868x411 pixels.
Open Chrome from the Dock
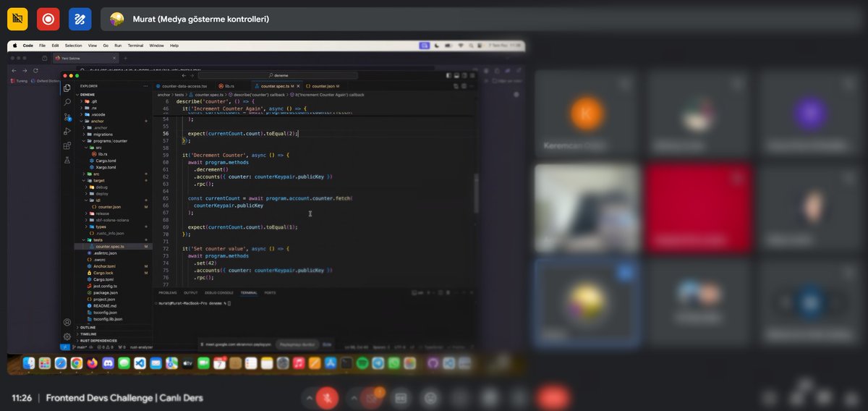(77, 363)
